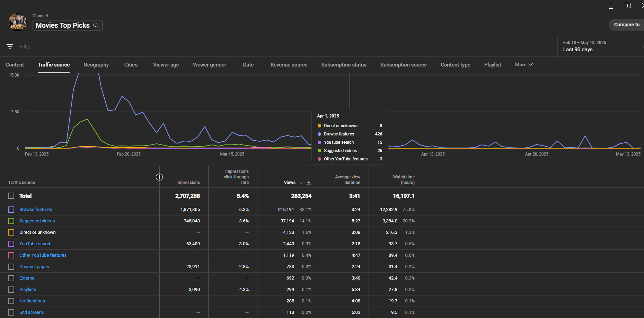The width and height of the screenshot is (644, 318).
Task: Click the filter lines icon
Action: click(x=10, y=46)
